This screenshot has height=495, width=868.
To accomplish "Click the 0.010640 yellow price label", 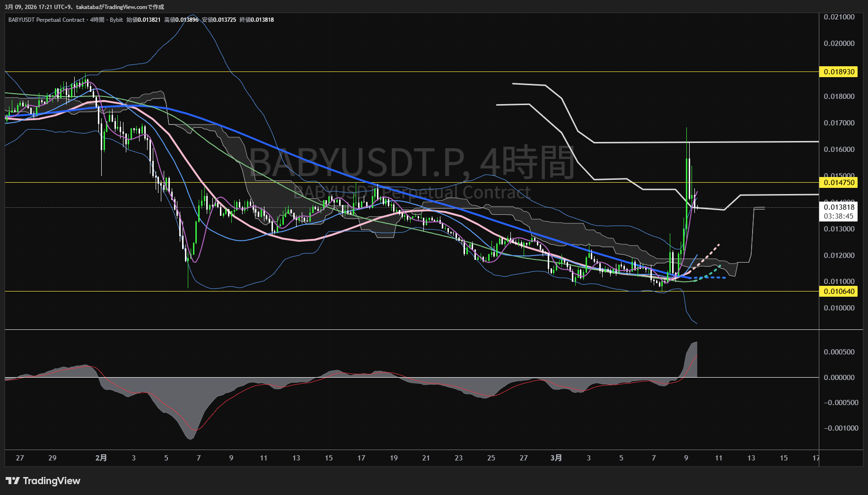I will [x=839, y=292].
